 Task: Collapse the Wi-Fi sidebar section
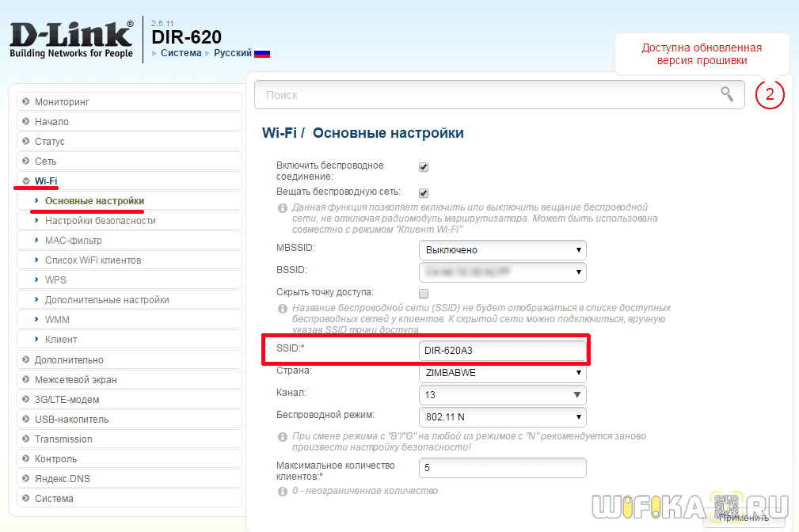tap(45, 181)
